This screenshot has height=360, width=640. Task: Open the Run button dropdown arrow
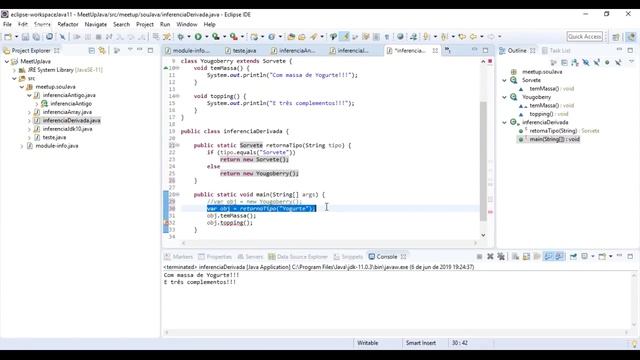(206, 37)
